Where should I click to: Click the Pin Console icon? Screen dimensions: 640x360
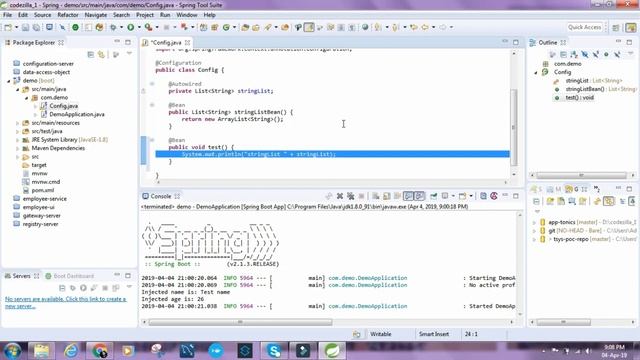click(x=433, y=196)
